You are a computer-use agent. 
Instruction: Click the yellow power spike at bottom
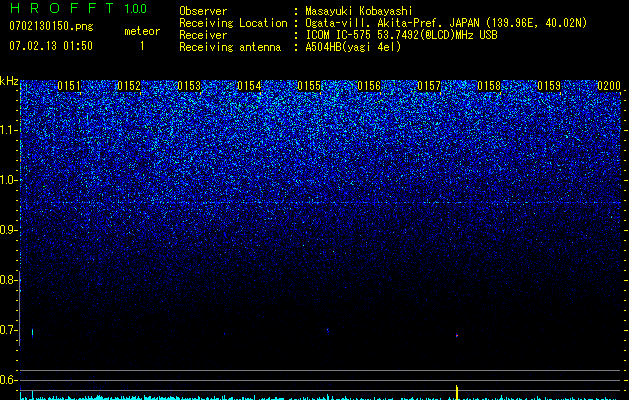(x=457, y=392)
